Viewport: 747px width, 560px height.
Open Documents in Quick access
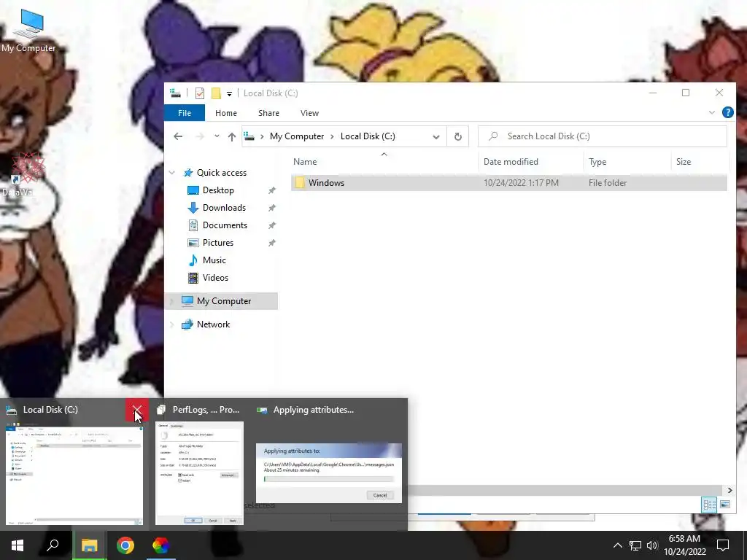tap(225, 225)
